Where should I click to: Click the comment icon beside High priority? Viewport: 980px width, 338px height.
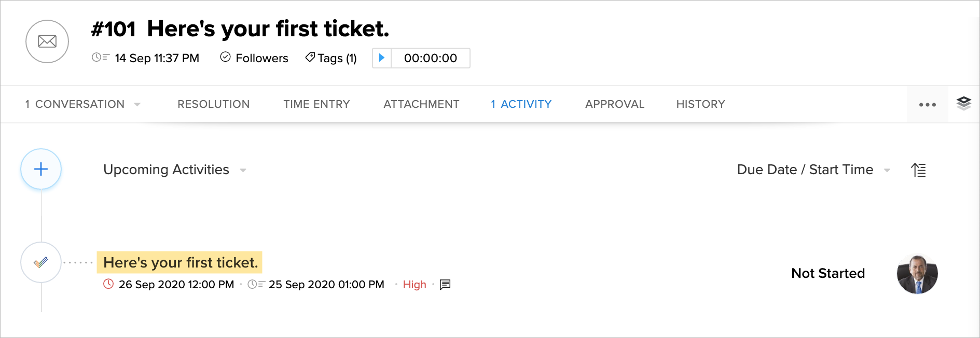[x=445, y=285]
